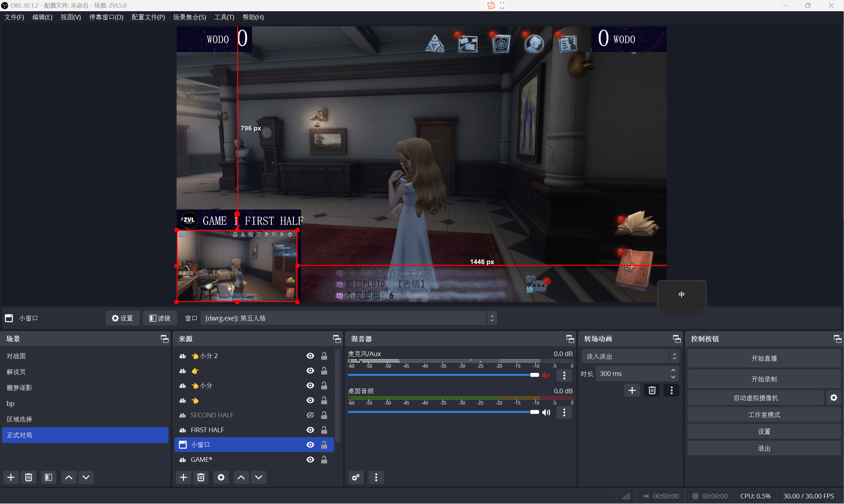
Task: Click 开始直播 to start streaming
Action: coord(764,358)
